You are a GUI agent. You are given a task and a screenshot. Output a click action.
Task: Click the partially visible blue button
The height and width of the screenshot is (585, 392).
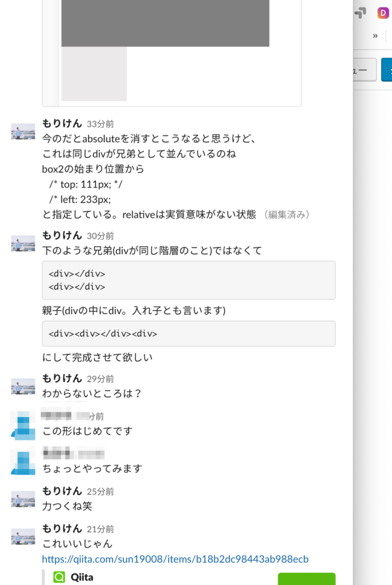(x=387, y=70)
